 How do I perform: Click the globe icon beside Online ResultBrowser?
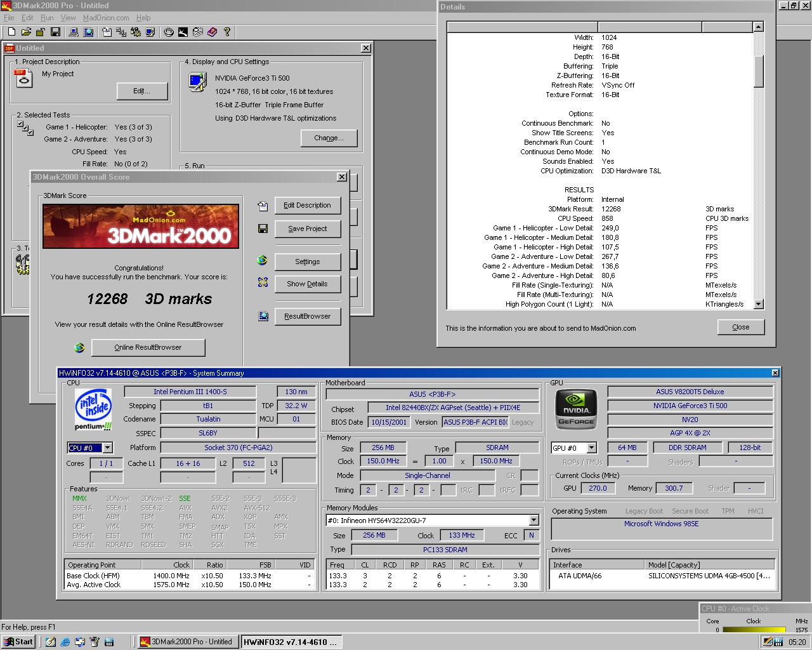[x=79, y=347]
